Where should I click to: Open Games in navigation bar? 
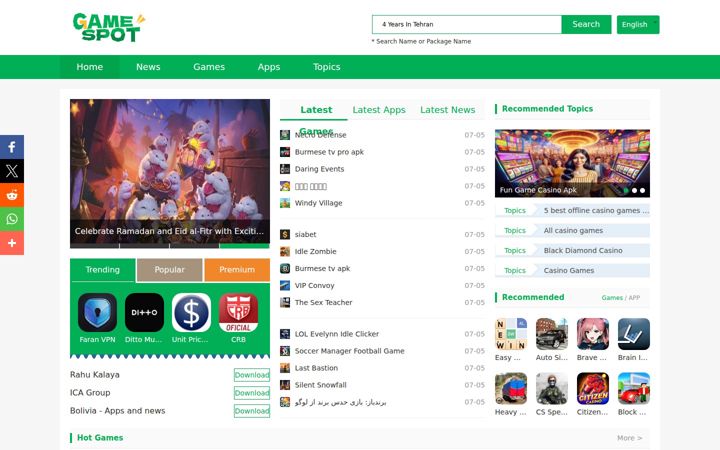[x=209, y=67]
